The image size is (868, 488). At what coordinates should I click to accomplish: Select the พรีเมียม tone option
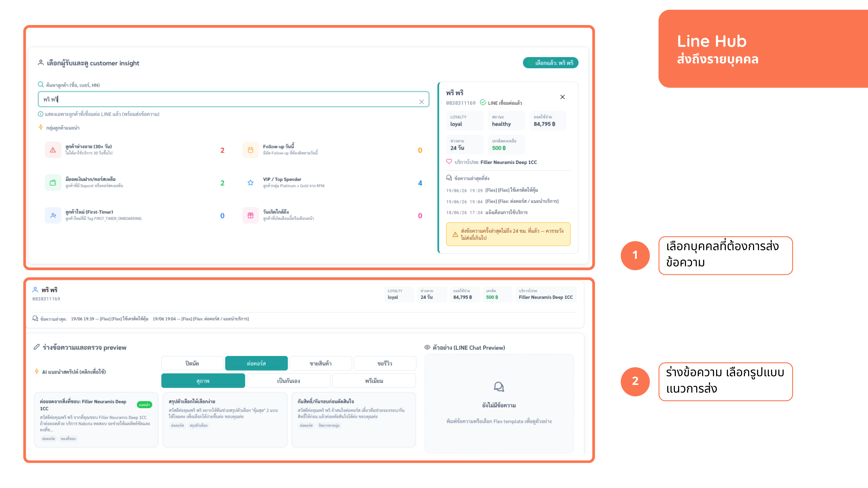374,381
